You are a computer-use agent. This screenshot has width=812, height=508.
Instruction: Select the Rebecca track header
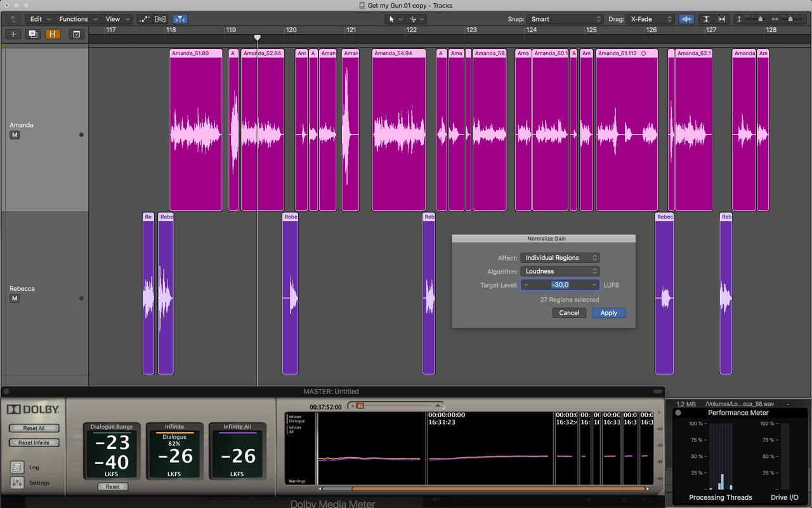point(44,293)
